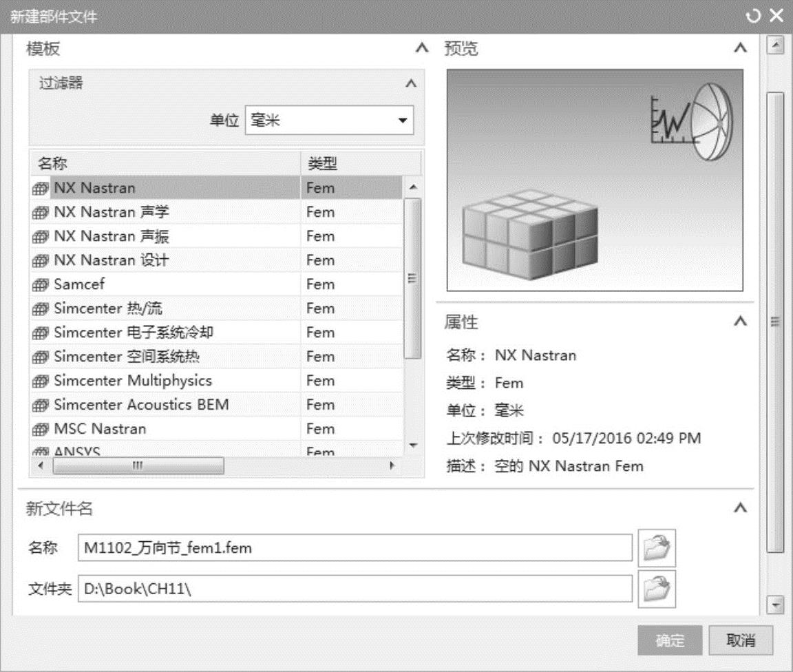Click the 确定 OK button

click(670, 640)
